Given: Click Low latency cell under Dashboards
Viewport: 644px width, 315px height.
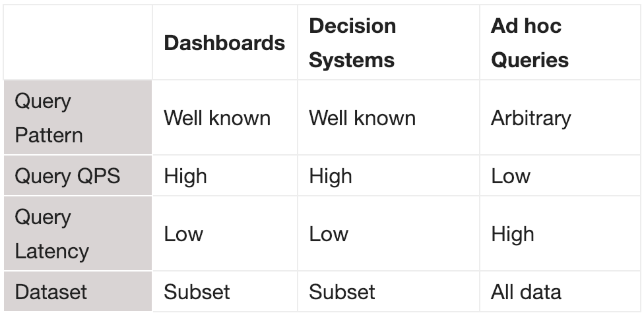Looking at the screenshot, I should 183,235.
